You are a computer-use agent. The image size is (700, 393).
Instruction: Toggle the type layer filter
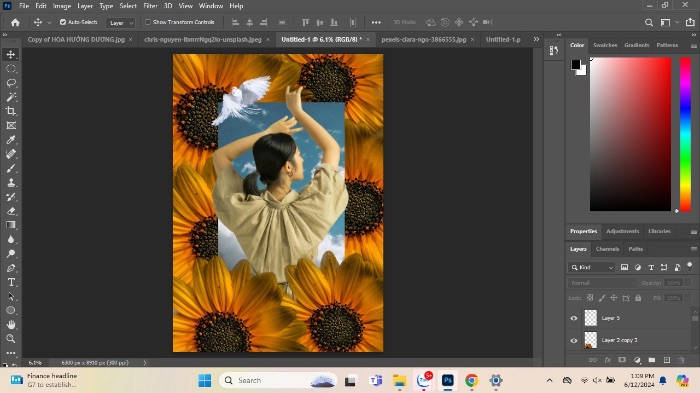(651, 267)
